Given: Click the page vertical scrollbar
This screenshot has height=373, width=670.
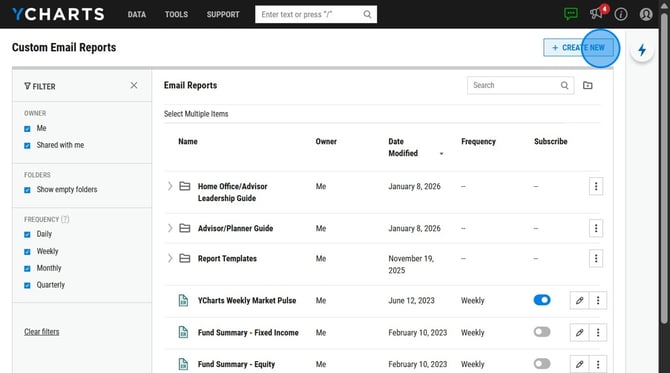Looking at the screenshot, I should point(664,169).
